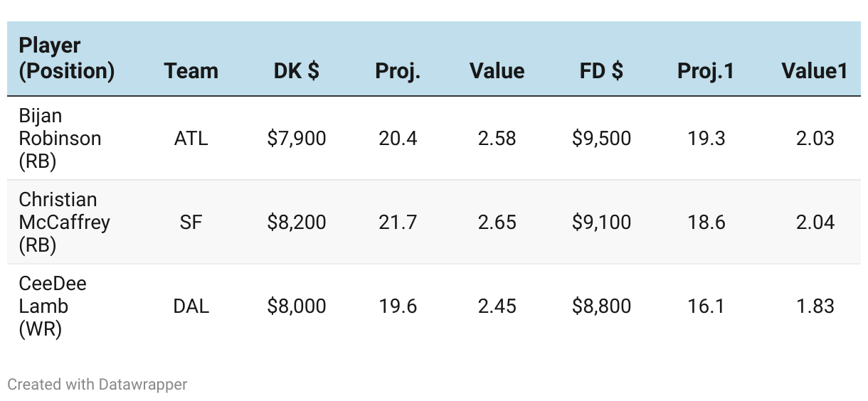Click the ATL team cell
This screenshot has width=868, height=401.
point(191,138)
